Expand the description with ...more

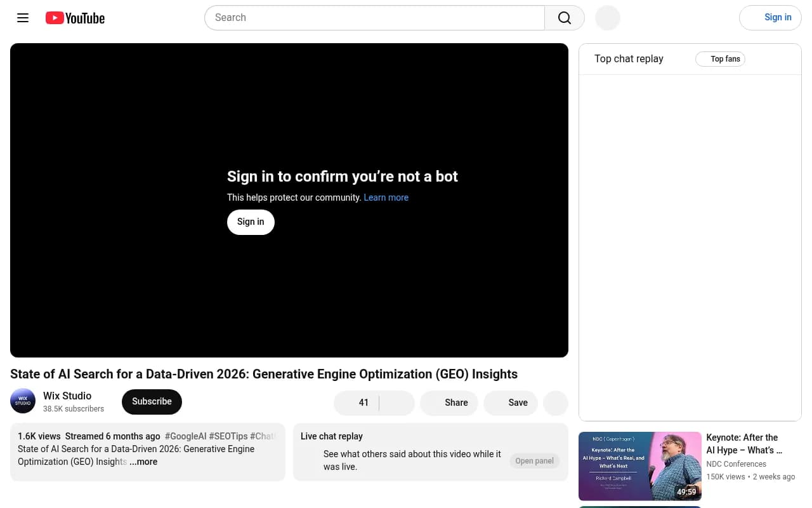[x=143, y=462]
